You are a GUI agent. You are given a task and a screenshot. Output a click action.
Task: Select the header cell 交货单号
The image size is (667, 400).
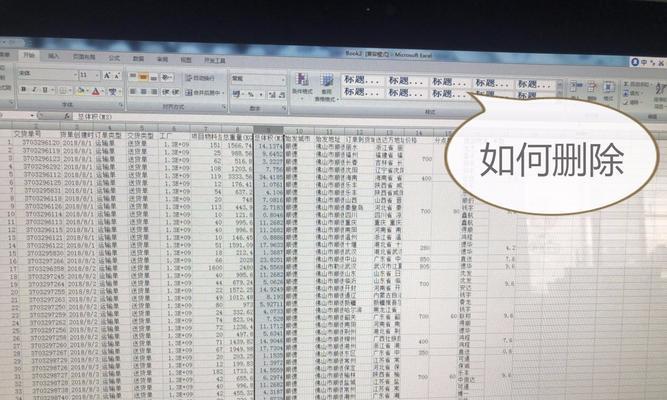coord(28,134)
